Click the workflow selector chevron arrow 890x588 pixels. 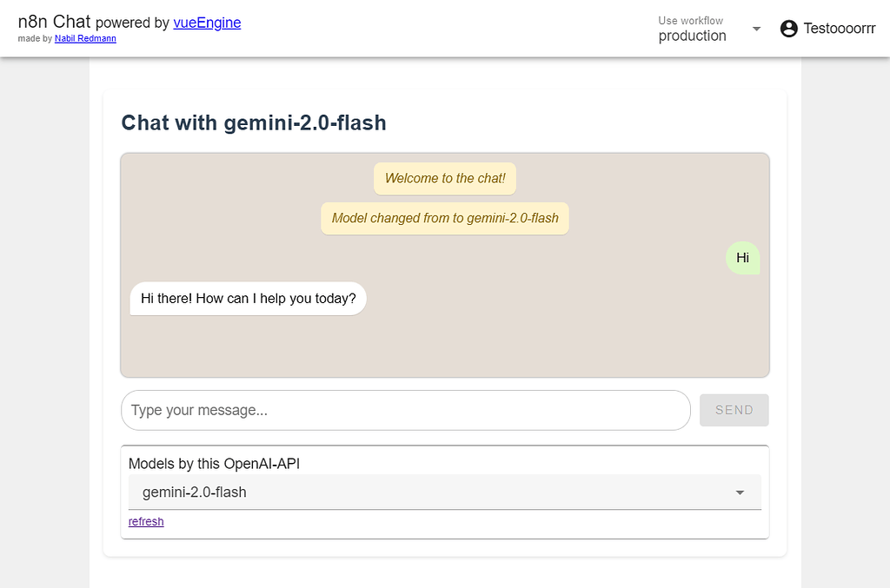755,28
